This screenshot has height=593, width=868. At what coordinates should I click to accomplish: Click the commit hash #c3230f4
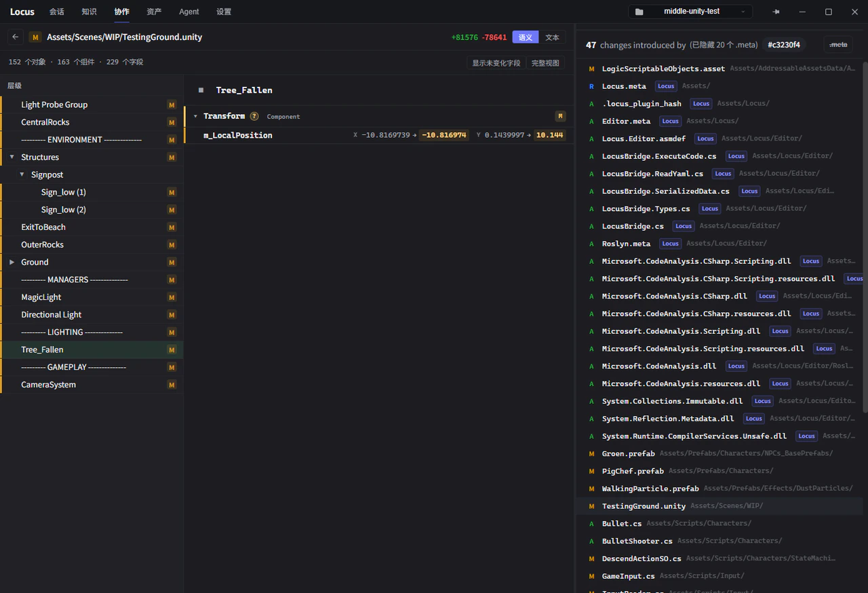coord(784,45)
